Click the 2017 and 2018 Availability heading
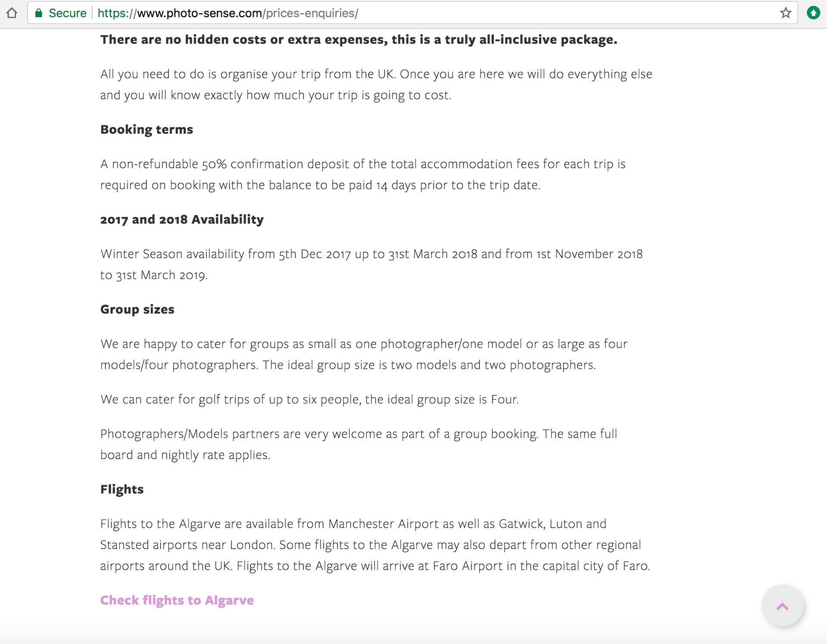 [182, 219]
